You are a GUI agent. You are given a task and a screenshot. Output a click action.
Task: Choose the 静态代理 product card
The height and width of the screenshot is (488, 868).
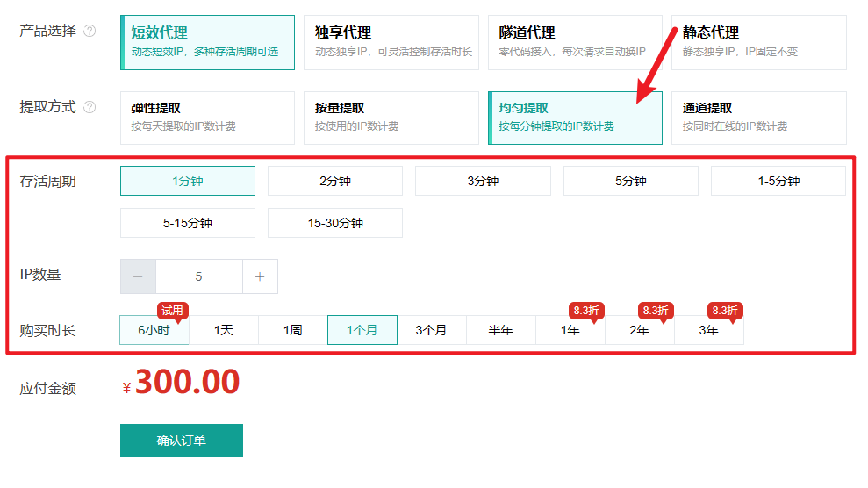[x=758, y=42]
